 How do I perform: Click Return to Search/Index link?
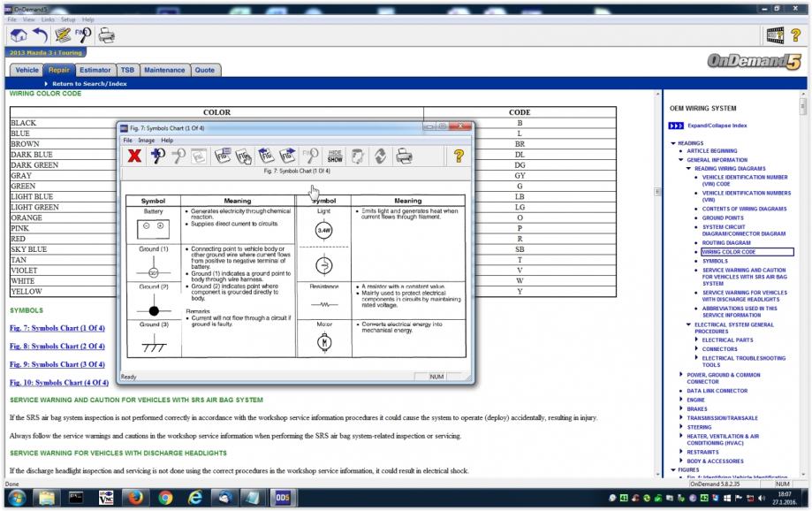(87, 83)
